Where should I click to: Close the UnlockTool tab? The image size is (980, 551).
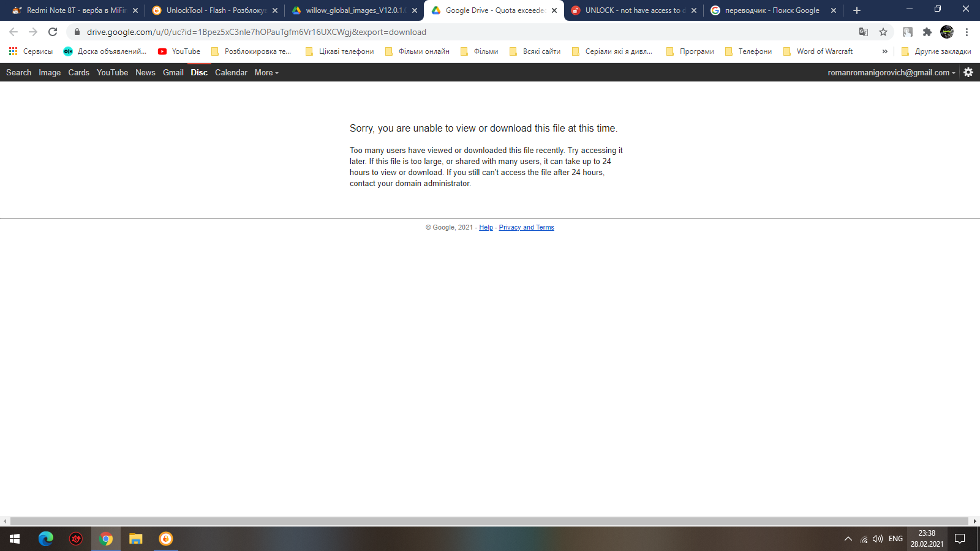click(275, 10)
